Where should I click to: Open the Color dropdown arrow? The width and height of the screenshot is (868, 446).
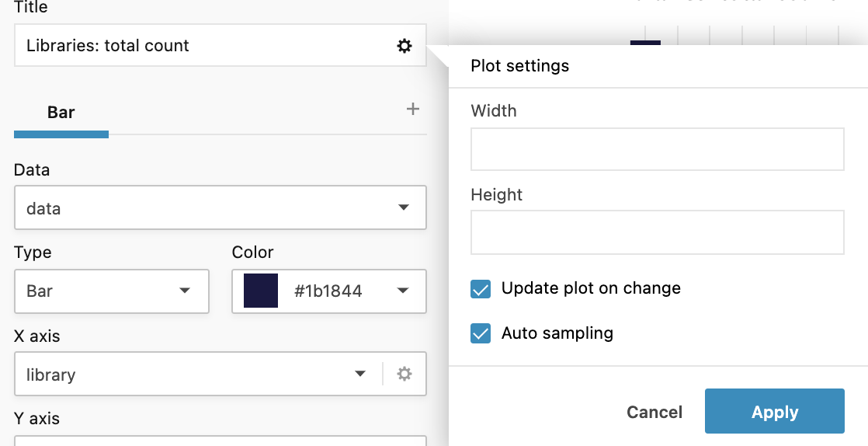[403, 291]
